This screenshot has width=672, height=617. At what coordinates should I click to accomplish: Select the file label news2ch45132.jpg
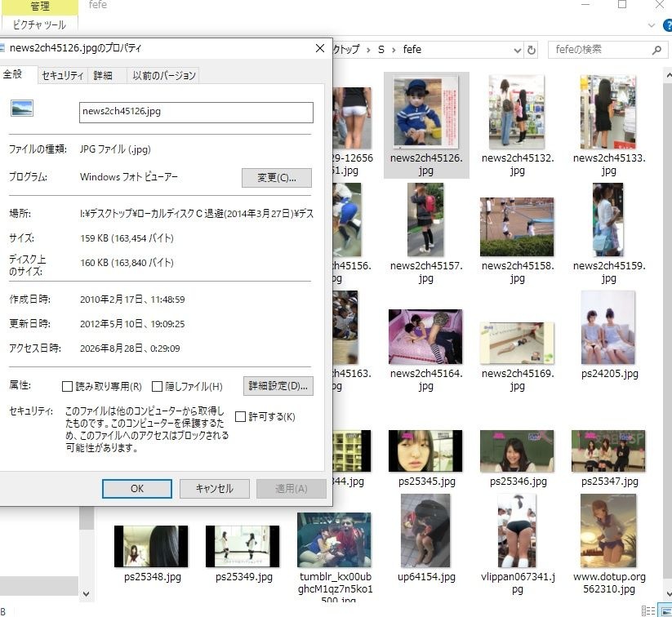[x=518, y=164]
